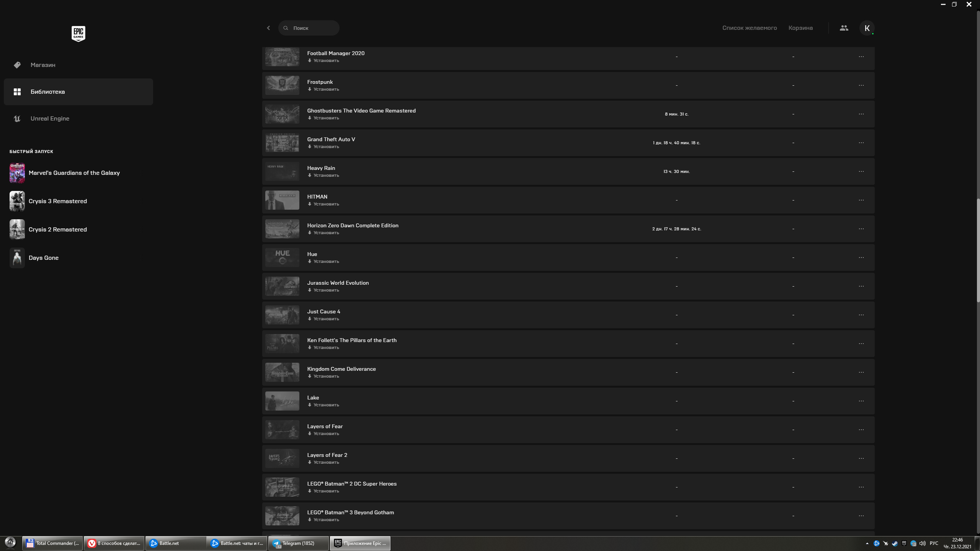Click the Lake cover thumbnail

coord(282,401)
